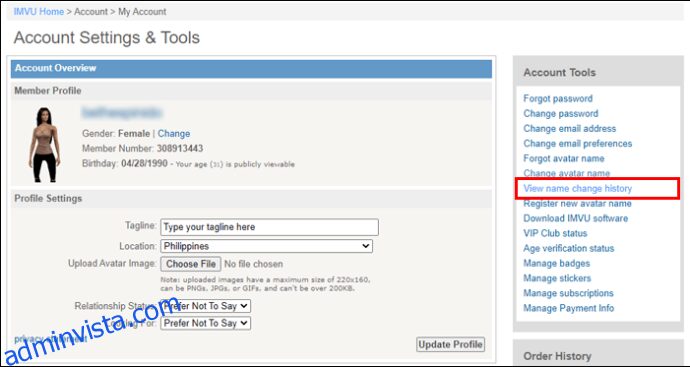Image resolution: width=690 pixels, height=367 pixels.
Task: Click the Order History heading
Action: click(557, 356)
